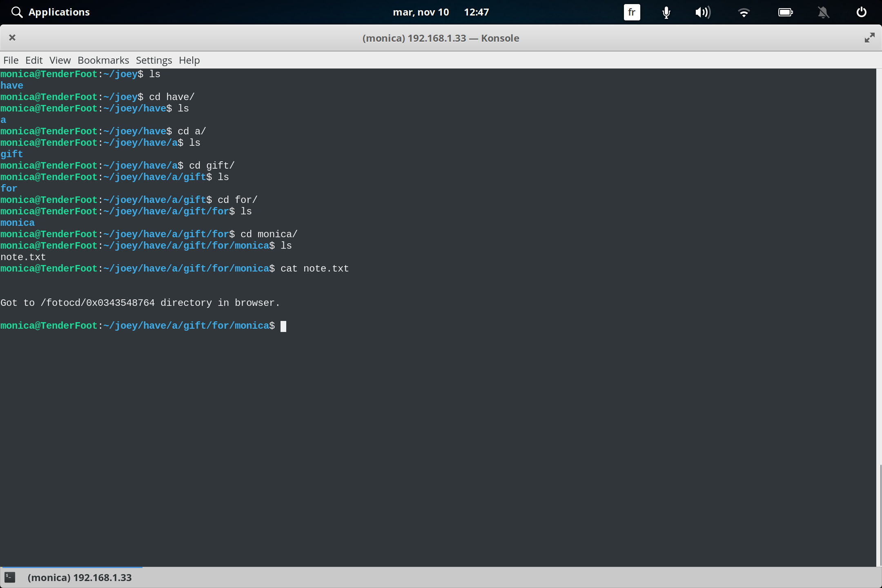Click the Wi-Fi status icon

point(744,12)
